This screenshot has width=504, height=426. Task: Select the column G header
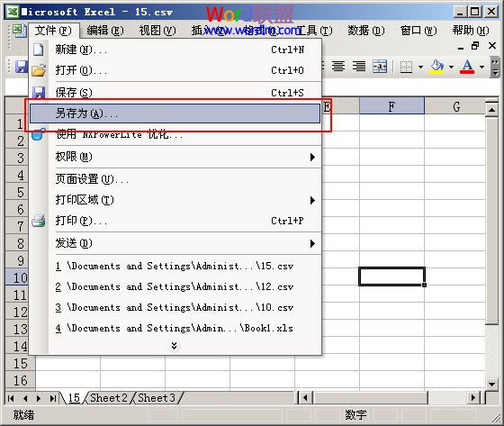tap(456, 106)
